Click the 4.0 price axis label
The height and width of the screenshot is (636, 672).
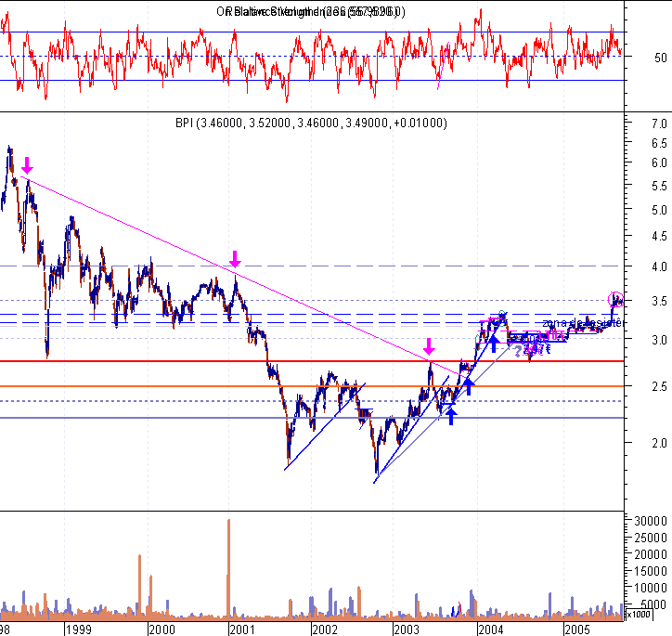pyautogui.click(x=659, y=267)
